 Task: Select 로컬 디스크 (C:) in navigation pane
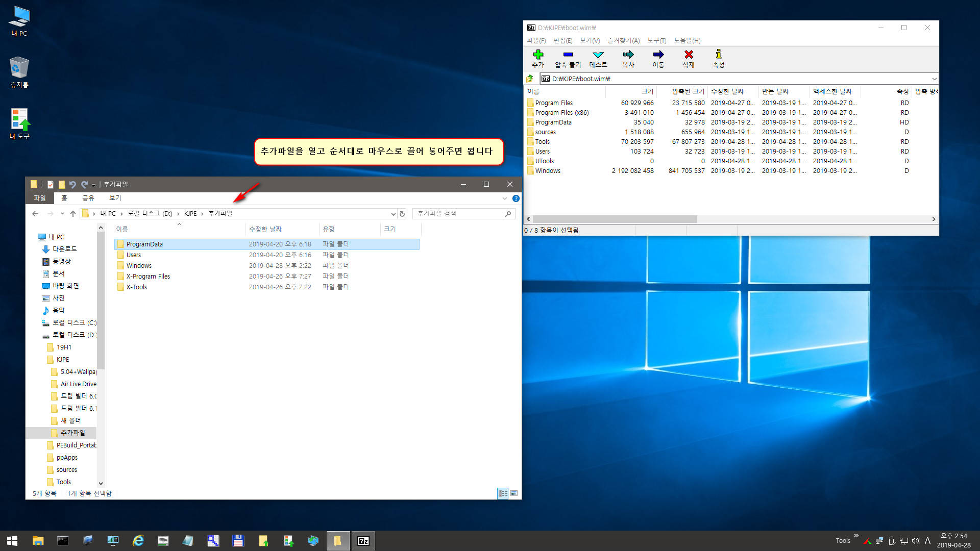tap(69, 322)
